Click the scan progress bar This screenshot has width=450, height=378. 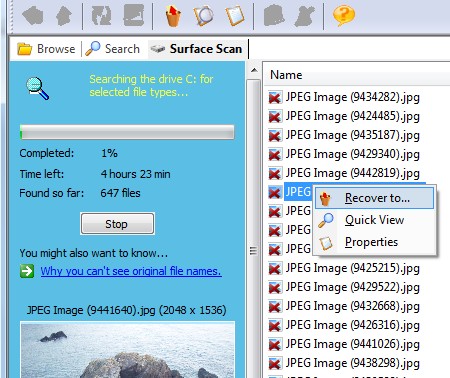click(x=127, y=132)
